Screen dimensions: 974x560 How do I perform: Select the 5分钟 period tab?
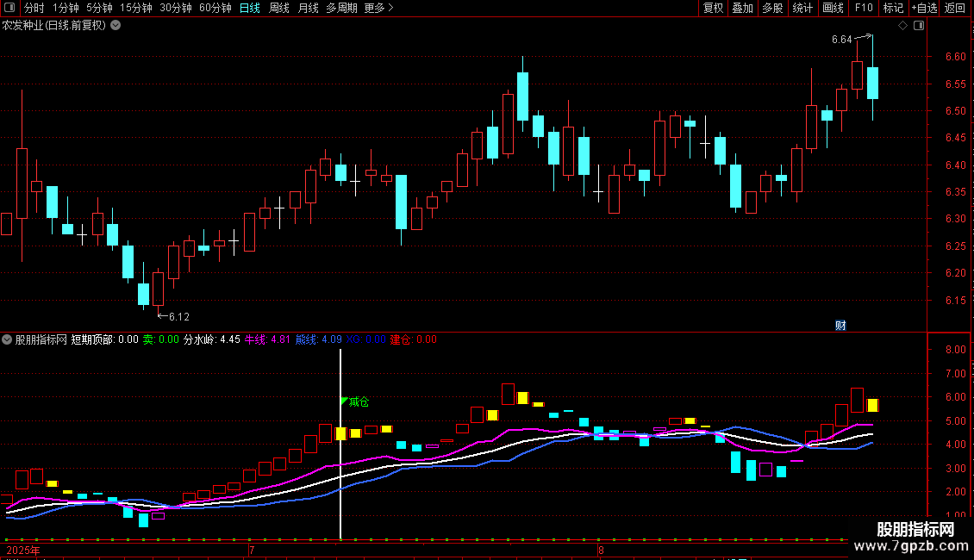[x=99, y=8]
